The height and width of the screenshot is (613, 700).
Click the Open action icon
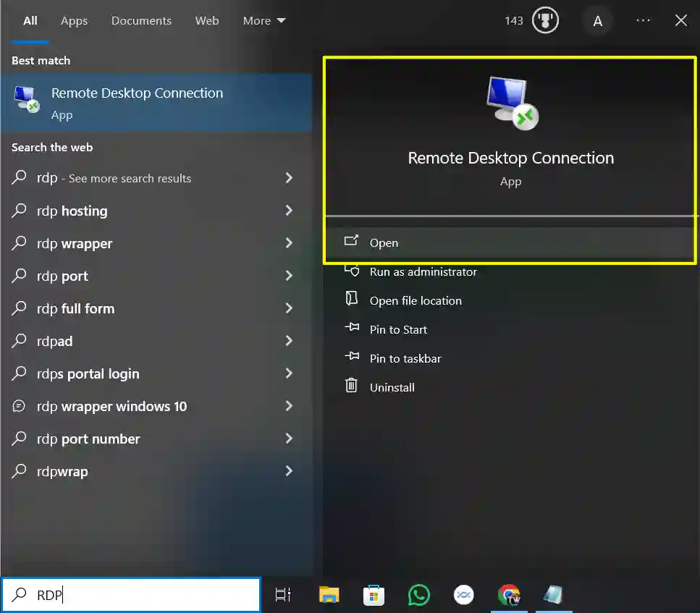(x=351, y=241)
